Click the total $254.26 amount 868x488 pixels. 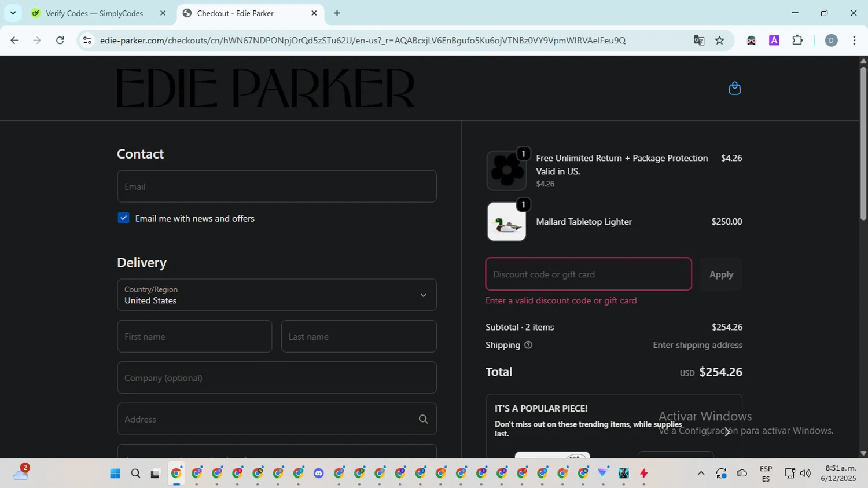(720, 372)
